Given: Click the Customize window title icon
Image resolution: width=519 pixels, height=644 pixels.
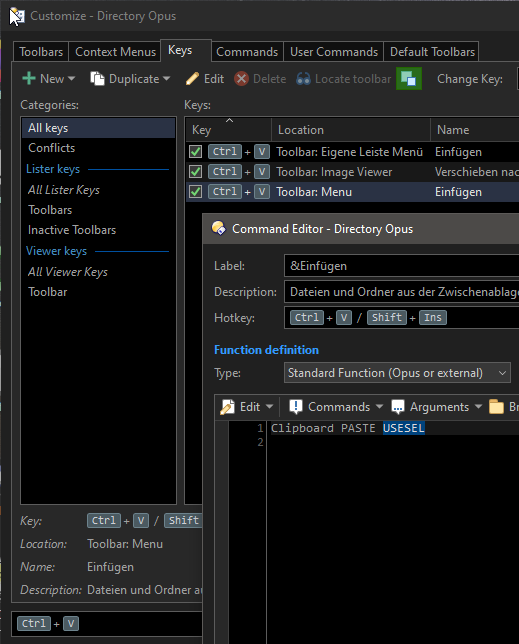Looking at the screenshot, I should pyautogui.click(x=17, y=16).
